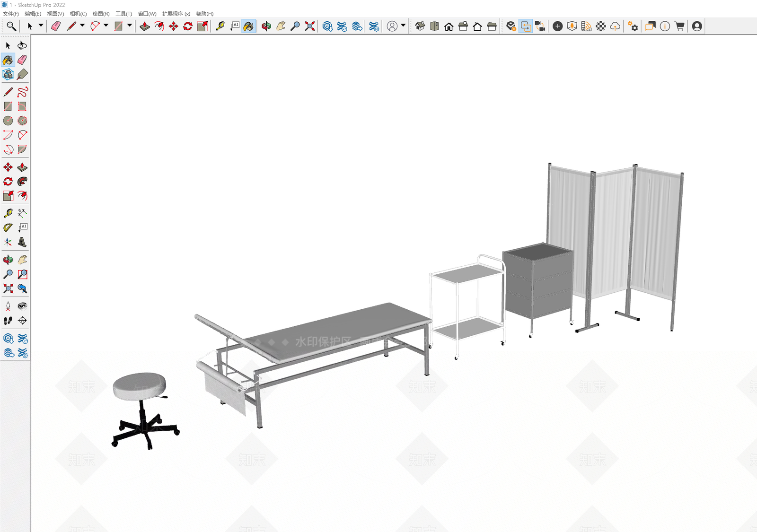Select the Pie arc tool
The width and height of the screenshot is (757, 532).
pyautogui.click(x=22, y=149)
